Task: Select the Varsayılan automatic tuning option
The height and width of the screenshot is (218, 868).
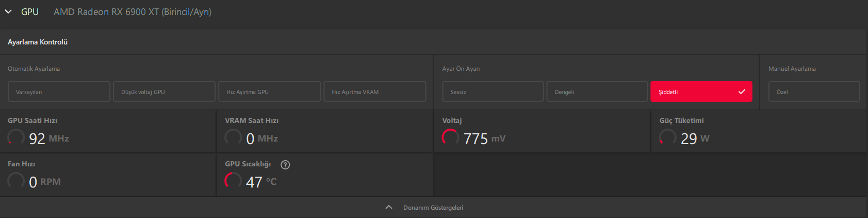Action: (x=59, y=91)
